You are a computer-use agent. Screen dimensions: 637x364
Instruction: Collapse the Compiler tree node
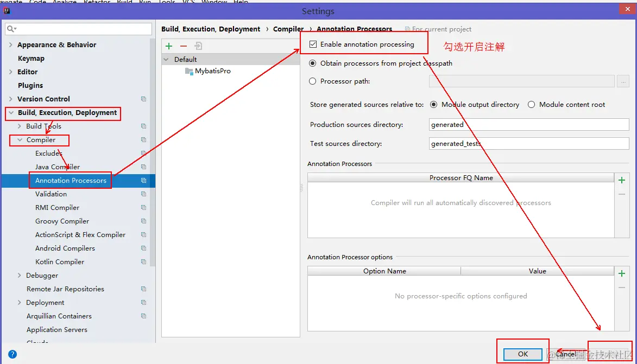coord(20,139)
